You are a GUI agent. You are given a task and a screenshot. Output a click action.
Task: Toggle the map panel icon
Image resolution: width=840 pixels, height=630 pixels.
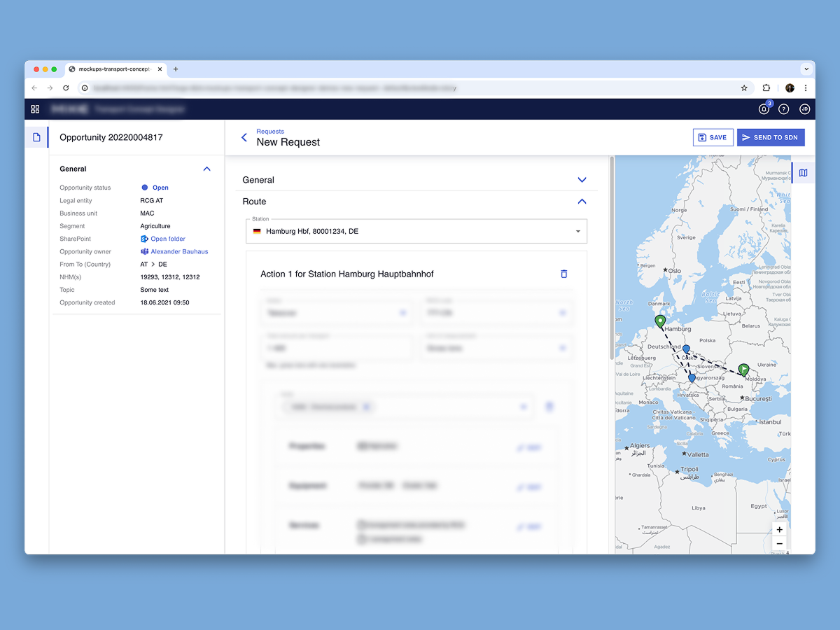pyautogui.click(x=802, y=173)
